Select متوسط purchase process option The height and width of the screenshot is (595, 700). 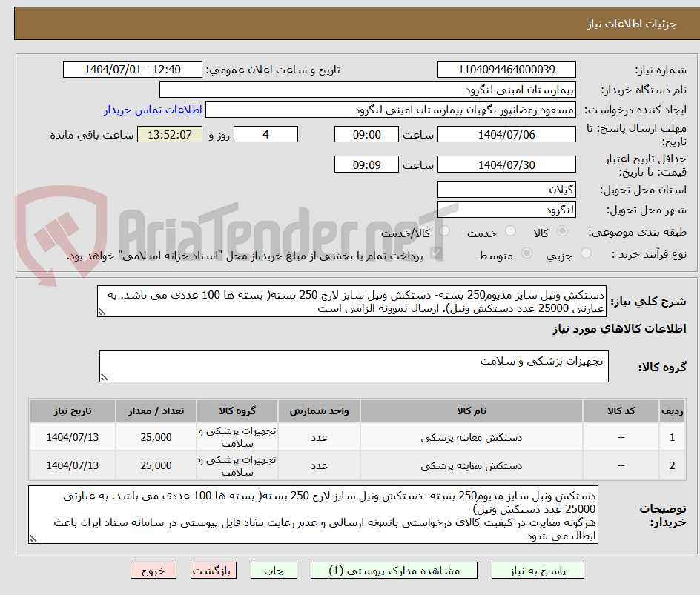tap(528, 254)
